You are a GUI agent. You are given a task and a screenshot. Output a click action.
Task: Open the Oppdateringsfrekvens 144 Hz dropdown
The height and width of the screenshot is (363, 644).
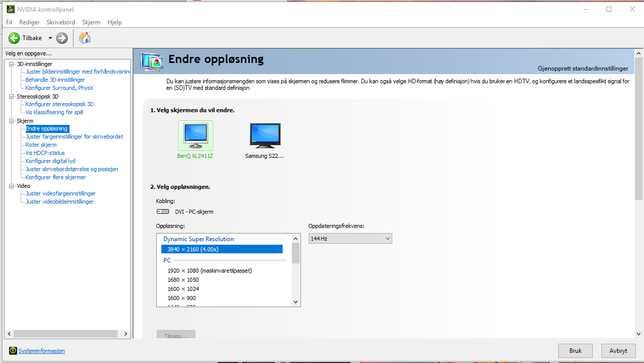click(x=350, y=239)
